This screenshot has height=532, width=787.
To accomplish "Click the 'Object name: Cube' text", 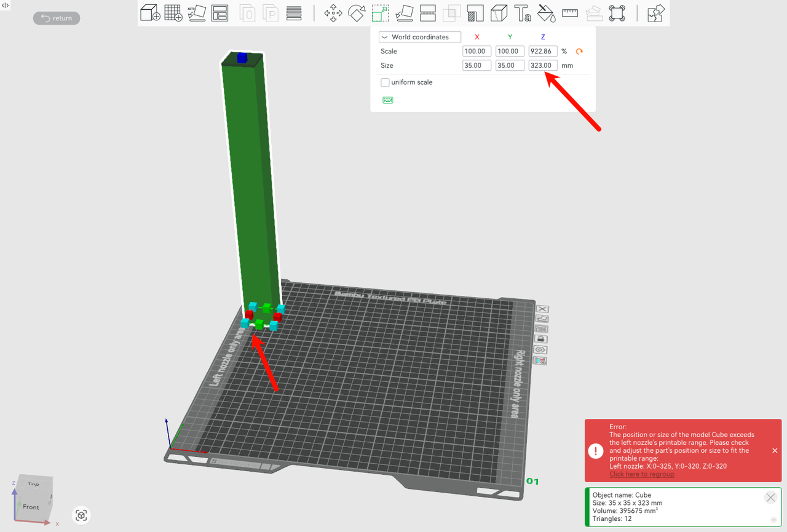I will tap(622, 495).
